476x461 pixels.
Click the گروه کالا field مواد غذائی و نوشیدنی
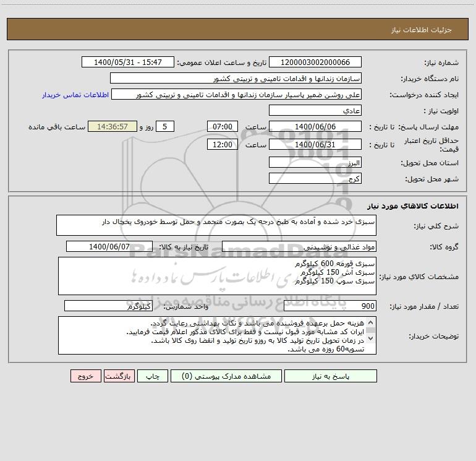(299, 246)
